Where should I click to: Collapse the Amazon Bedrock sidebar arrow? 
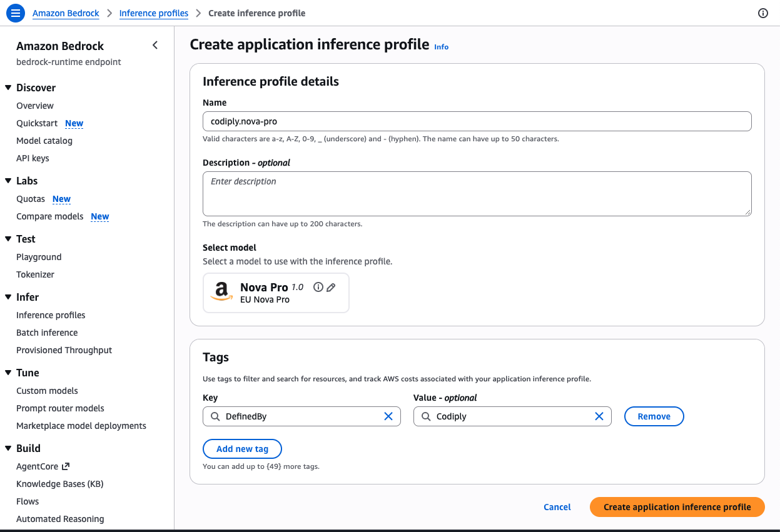[x=155, y=45]
